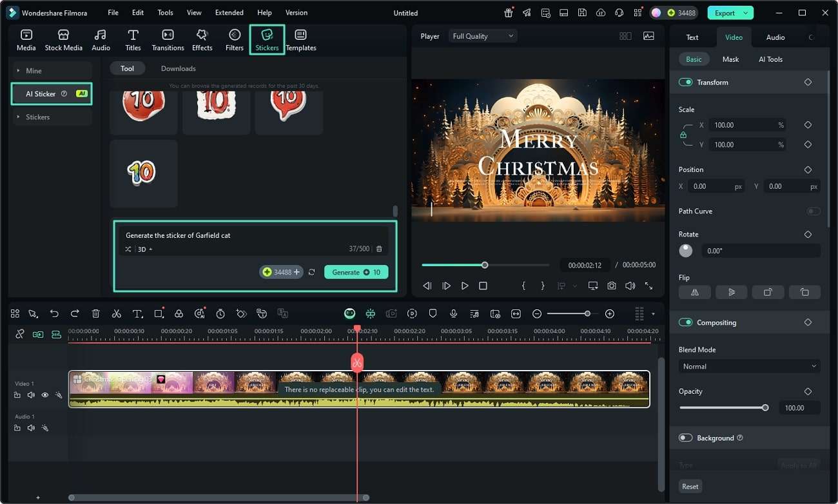This screenshot has width=838, height=504.
Task: Open the File menu
Action: click(113, 13)
